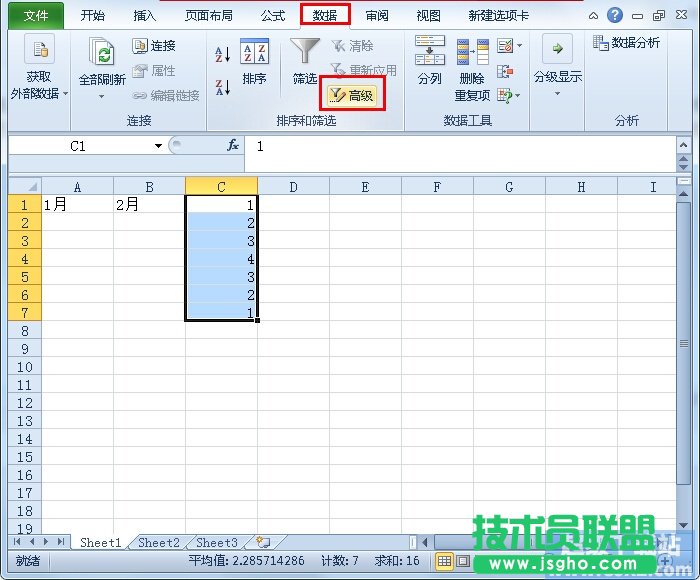Select the Sheet2 worksheet tab
Image resolution: width=700 pixels, height=580 pixels.
click(159, 542)
